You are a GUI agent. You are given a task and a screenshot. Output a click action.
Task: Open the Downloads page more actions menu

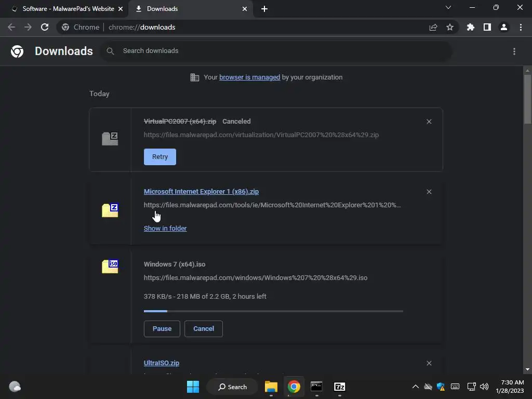pos(514,51)
